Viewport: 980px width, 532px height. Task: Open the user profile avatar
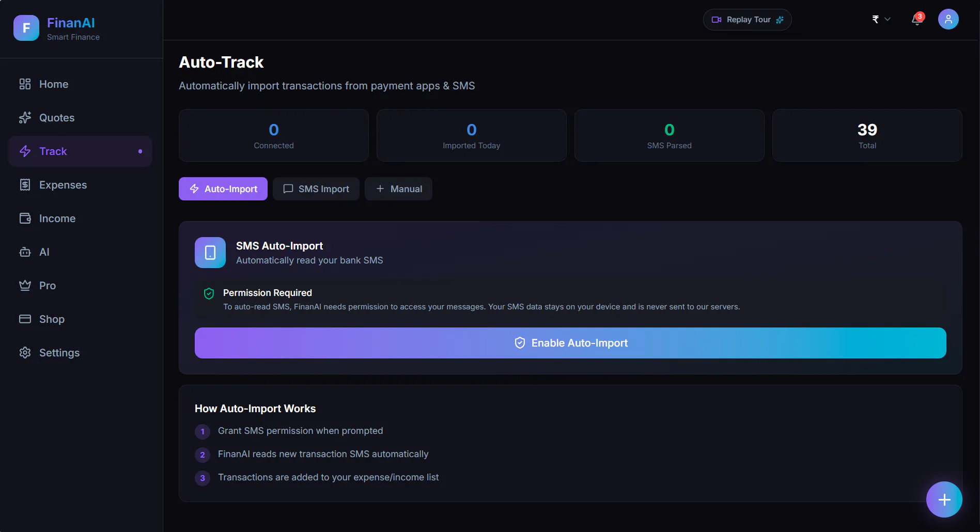pyautogui.click(x=948, y=19)
